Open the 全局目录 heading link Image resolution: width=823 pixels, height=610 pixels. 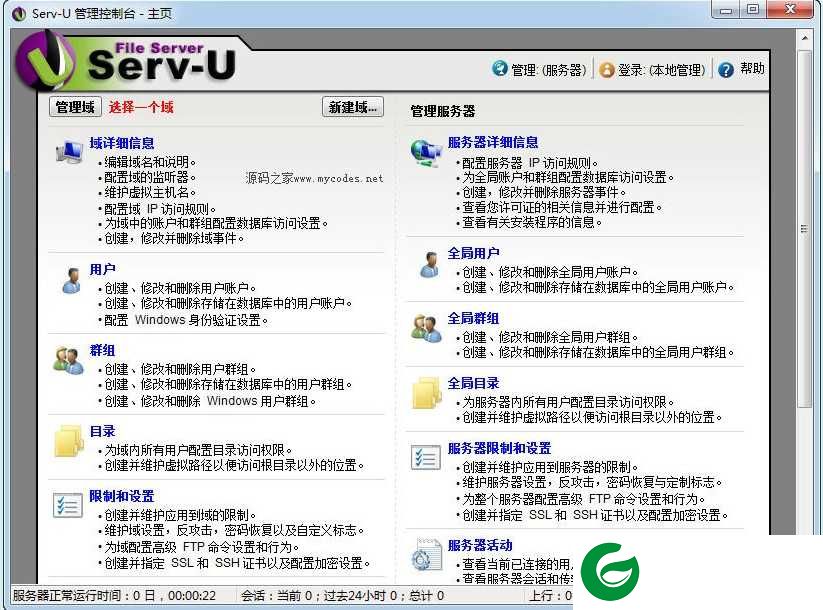(473, 383)
